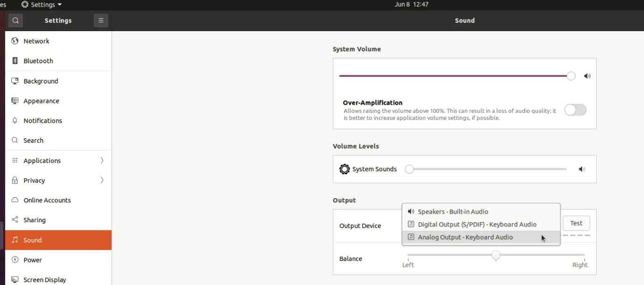Screen dimensions: 644x285
Task: Click the Balance label
Action: [x=351, y=259]
